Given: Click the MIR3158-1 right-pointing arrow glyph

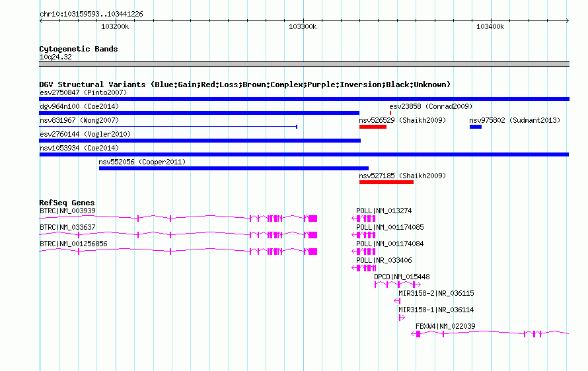Looking at the screenshot, I should [402, 317].
